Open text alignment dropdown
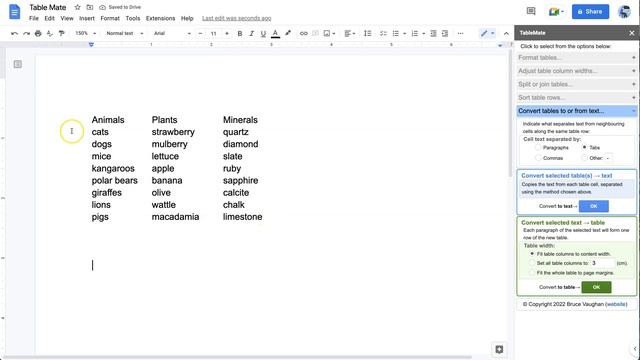640x360 pixels. (x=350, y=33)
